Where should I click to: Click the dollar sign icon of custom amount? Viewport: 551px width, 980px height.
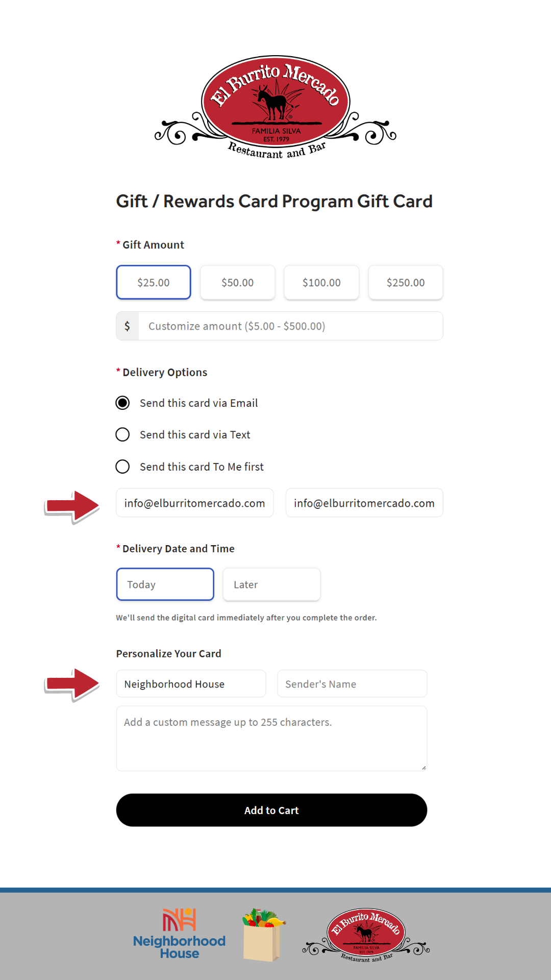(128, 326)
